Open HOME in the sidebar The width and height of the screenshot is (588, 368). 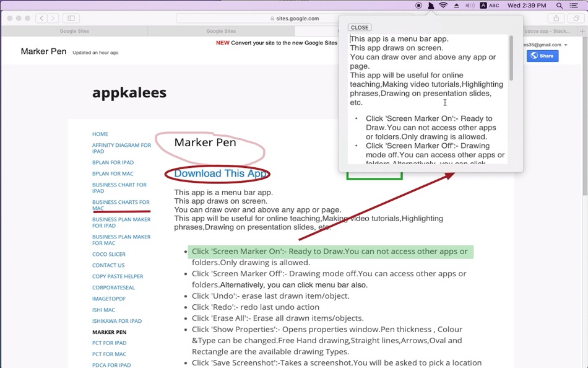click(x=100, y=134)
